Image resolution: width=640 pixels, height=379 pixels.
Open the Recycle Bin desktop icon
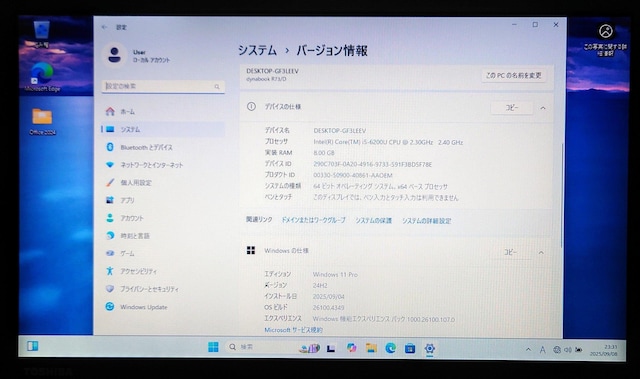(x=41, y=34)
